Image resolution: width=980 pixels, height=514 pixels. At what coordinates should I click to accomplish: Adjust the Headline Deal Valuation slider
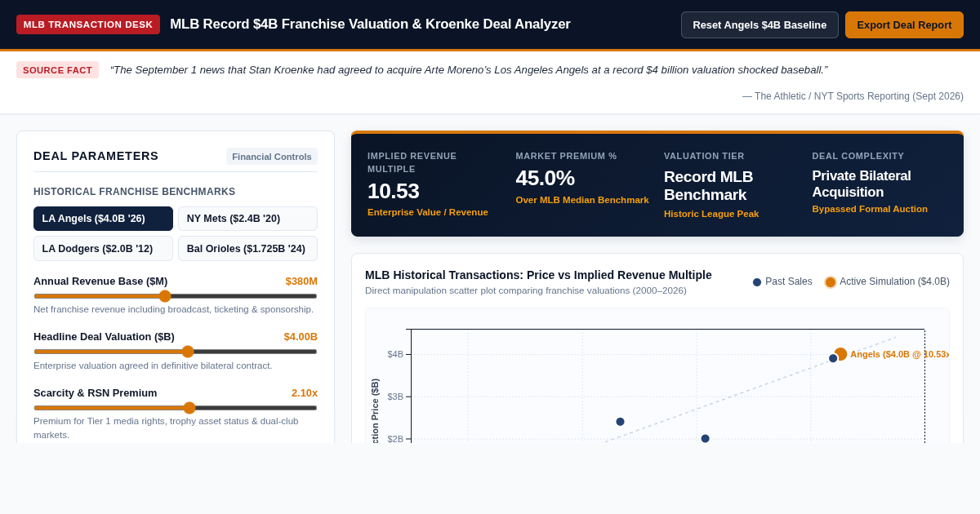pos(176,352)
